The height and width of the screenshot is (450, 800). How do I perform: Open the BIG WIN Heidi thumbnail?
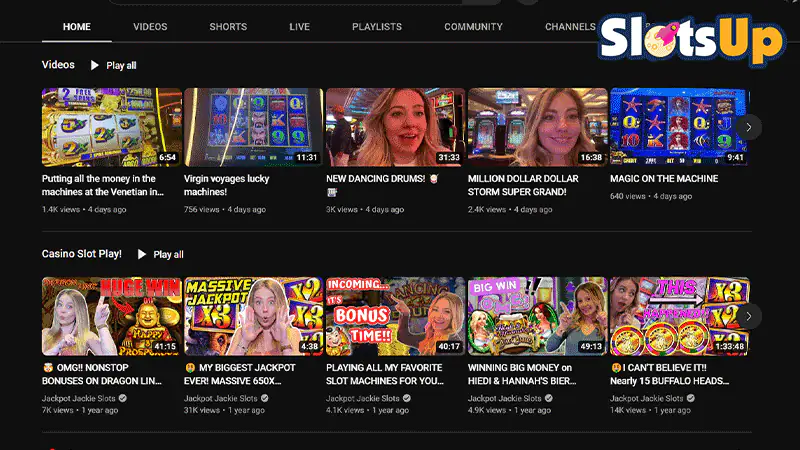point(538,316)
